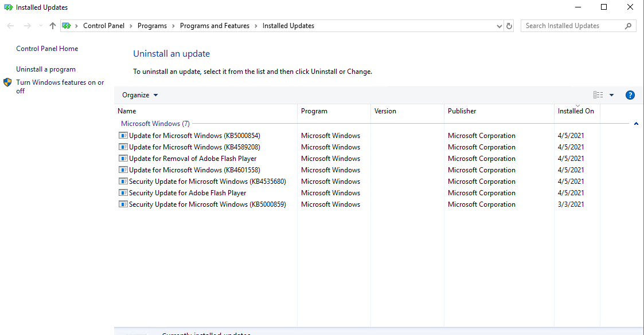Click the Installed Updates breadcrumb
This screenshot has width=644, height=335.
click(288, 26)
